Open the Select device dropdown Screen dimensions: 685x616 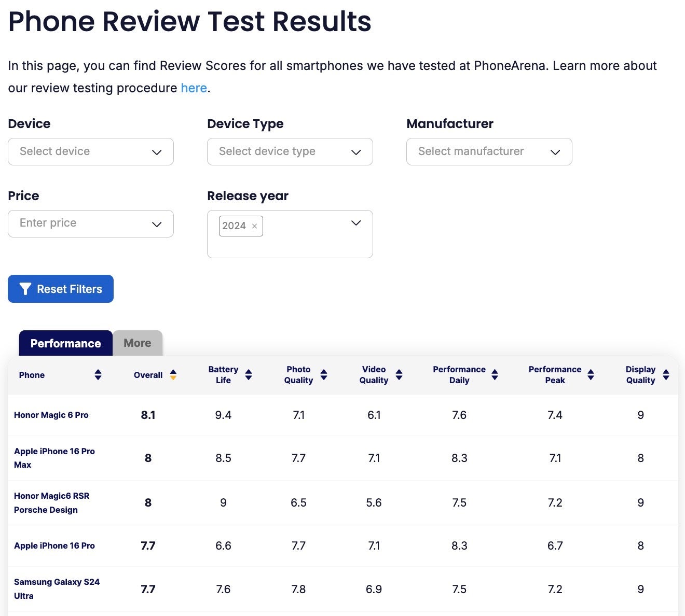pyautogui.click(x=91, y=151)
